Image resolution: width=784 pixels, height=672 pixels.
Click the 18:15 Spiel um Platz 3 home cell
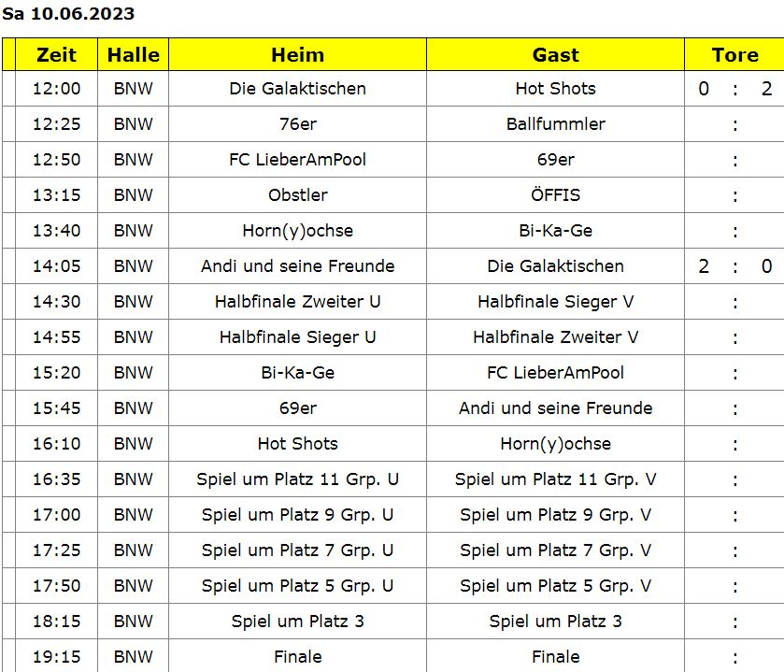tap(297, 621)
